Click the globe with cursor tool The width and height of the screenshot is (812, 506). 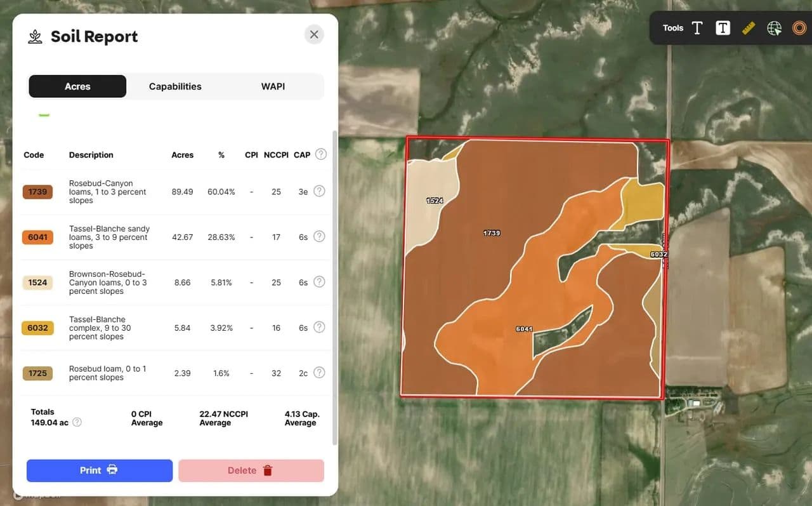click(x=774, y=28)
